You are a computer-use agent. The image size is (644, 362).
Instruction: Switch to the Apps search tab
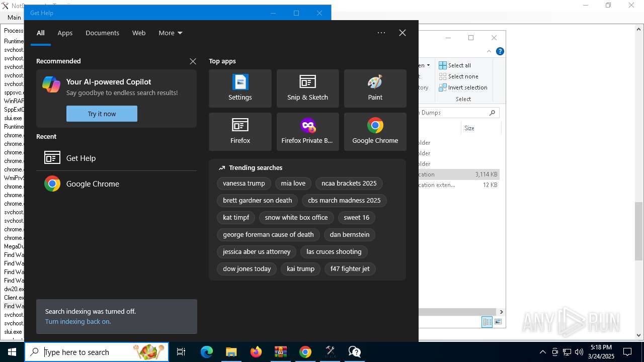coord(65,33)
